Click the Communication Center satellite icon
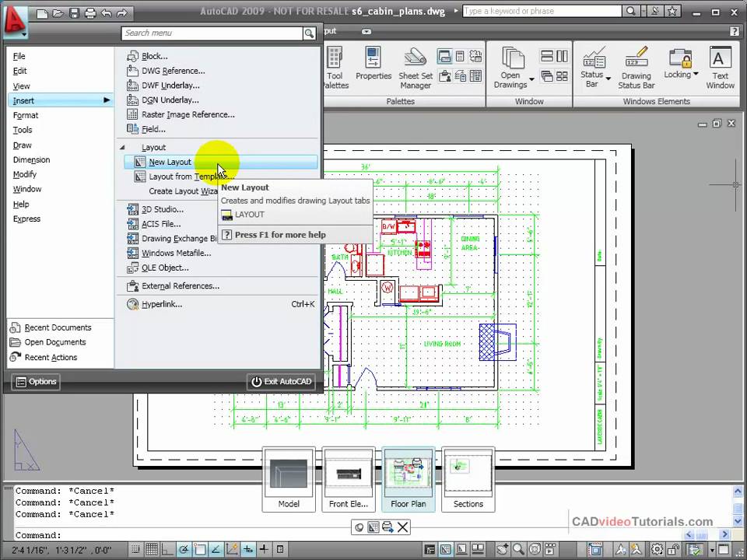 pyautogui.click(x=655, y=11)
